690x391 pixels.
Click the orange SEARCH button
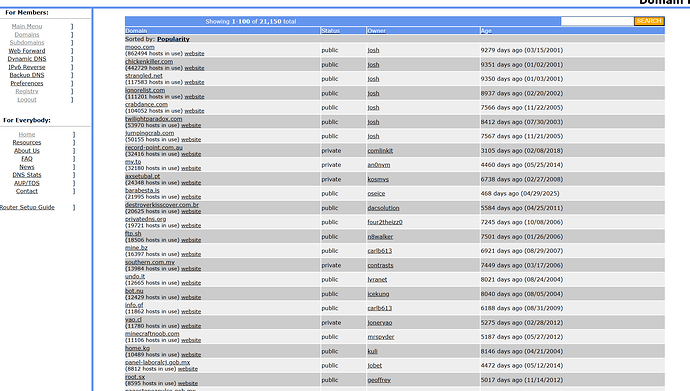tap(649, 21)
